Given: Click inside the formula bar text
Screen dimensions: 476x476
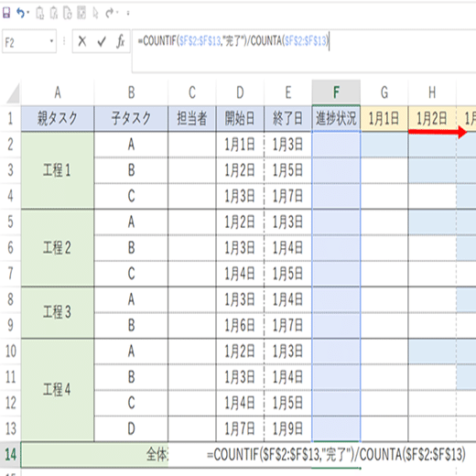Looking at the screenshot, I should tap(233, 40).
